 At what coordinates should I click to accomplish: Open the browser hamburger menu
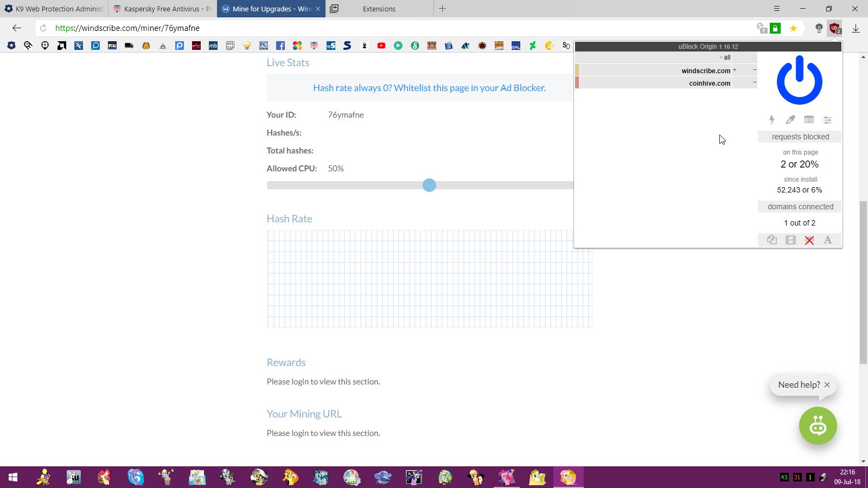tap(777, 9)
